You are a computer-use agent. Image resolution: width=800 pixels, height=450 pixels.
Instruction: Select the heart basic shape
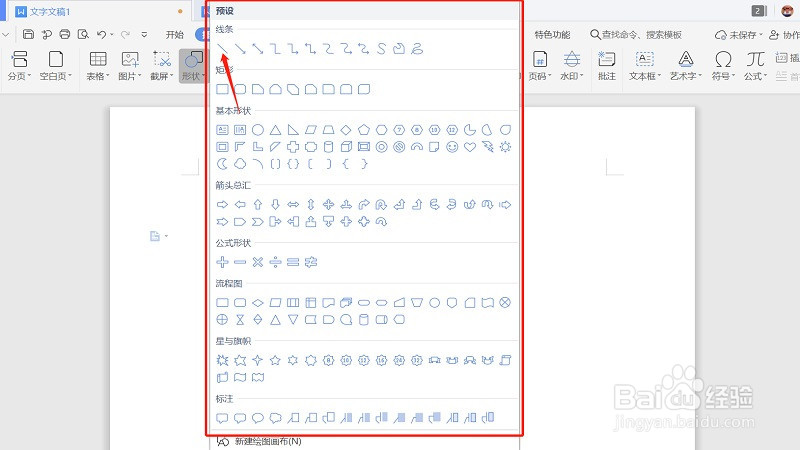(470, 147)
